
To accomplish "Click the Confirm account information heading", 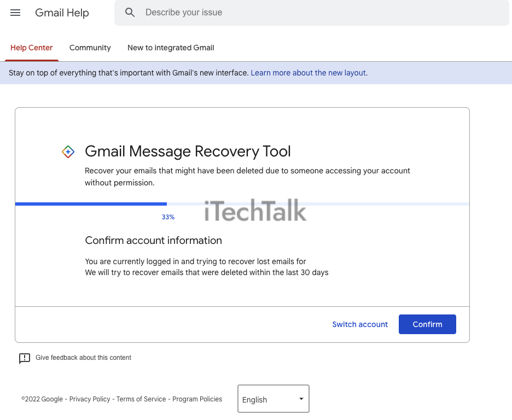I will click(154, 241).
